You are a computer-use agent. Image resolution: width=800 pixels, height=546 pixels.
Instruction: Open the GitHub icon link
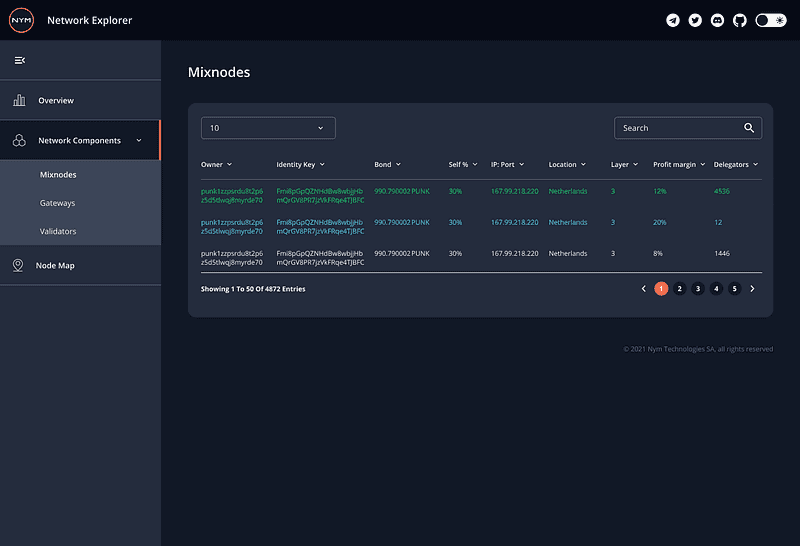740,20
